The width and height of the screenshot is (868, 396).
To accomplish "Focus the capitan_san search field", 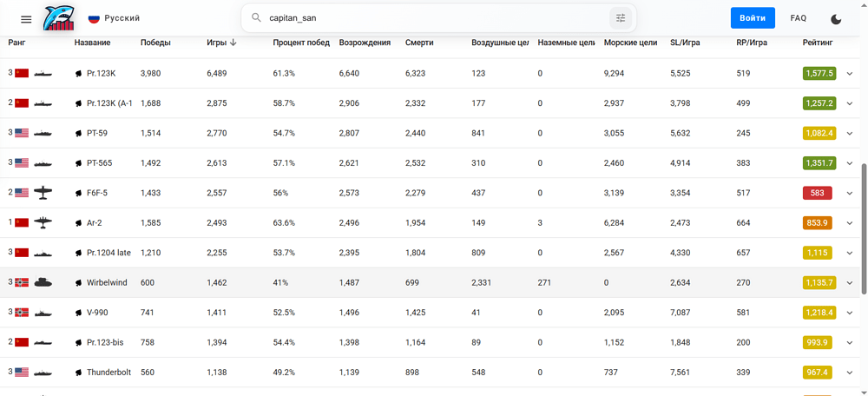I will pos(434,17).
